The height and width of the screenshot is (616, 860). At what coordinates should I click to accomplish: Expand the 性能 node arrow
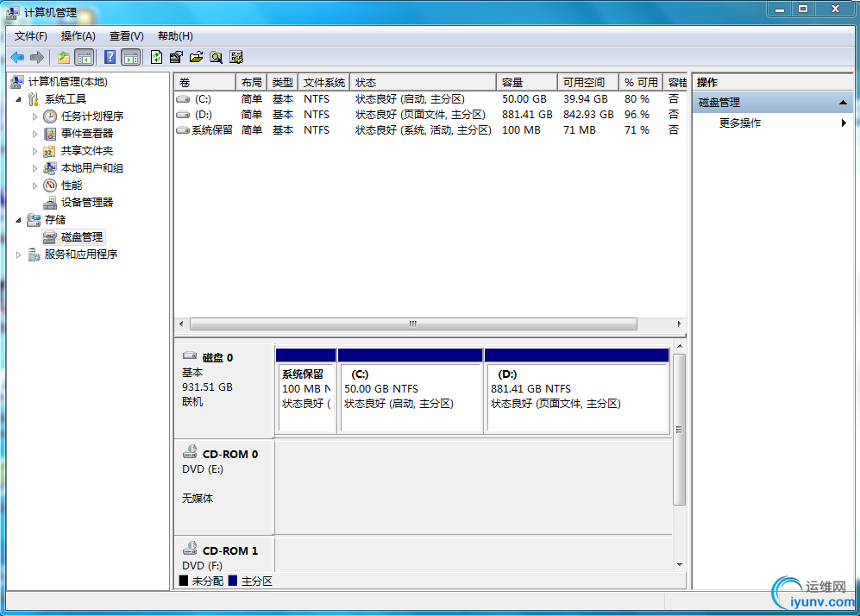[35, 185]
